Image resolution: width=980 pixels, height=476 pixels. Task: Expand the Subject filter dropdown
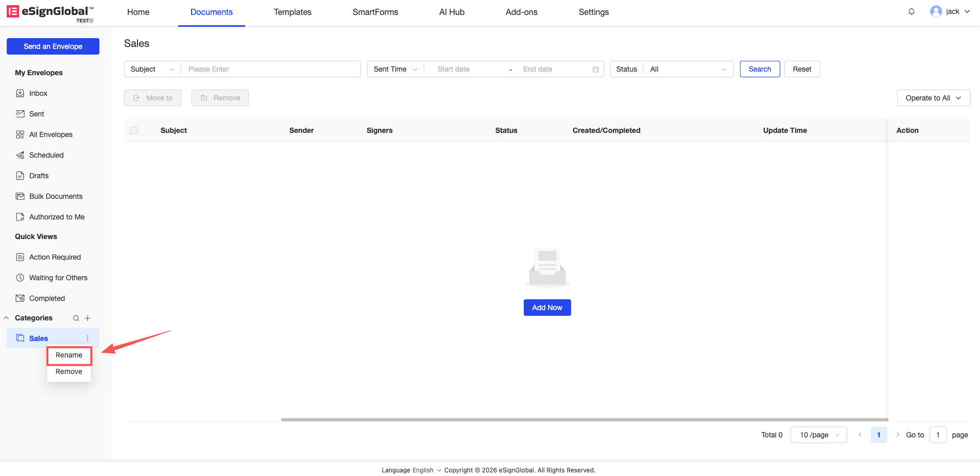[x=152, y=69]
